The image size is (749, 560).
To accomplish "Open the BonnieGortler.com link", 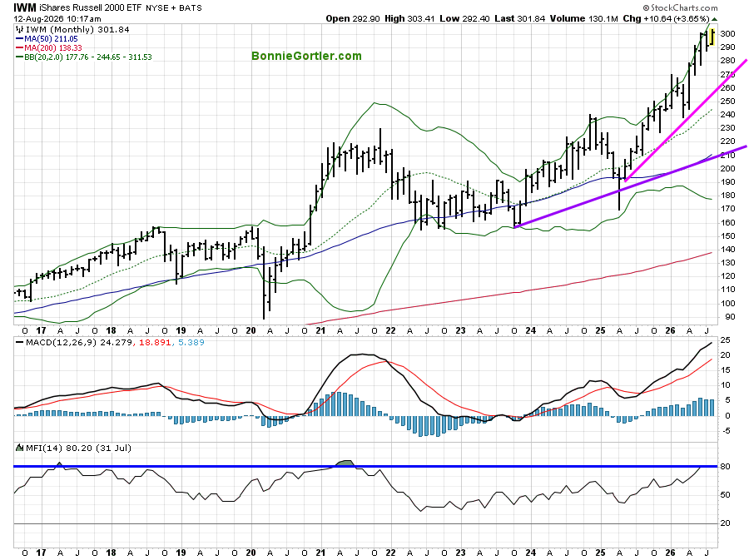I will click(x=306, y=56).
